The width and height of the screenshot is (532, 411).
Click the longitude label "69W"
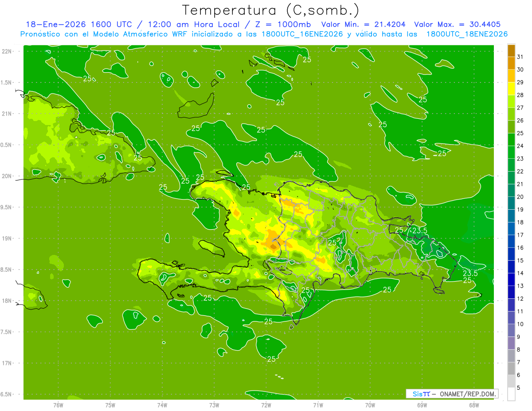click(422, 405)
